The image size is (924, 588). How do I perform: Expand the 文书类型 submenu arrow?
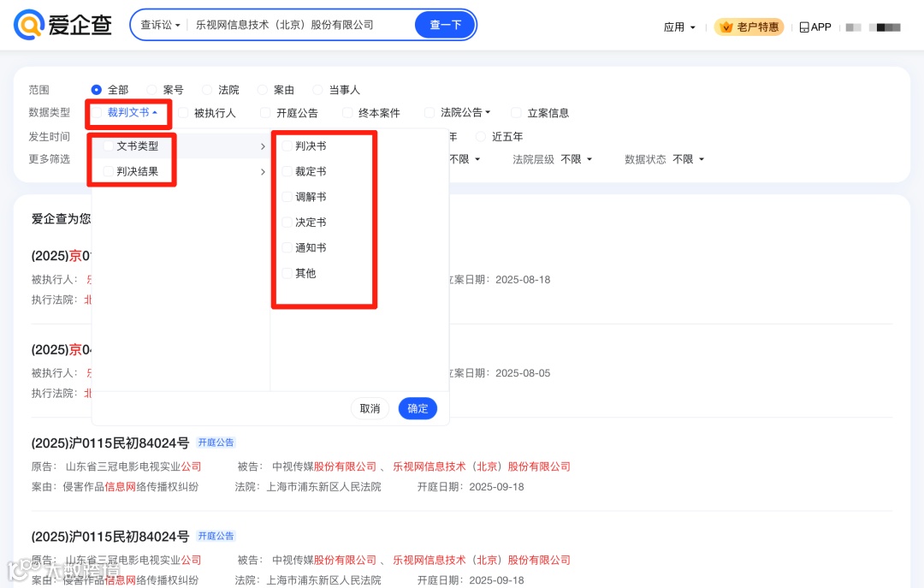tap(263, 146)
